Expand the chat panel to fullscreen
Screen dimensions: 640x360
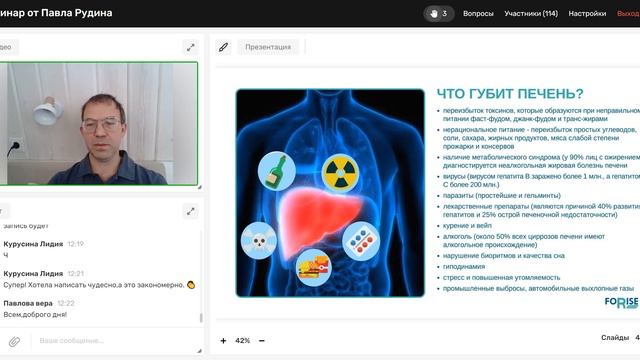coord(191,211)
